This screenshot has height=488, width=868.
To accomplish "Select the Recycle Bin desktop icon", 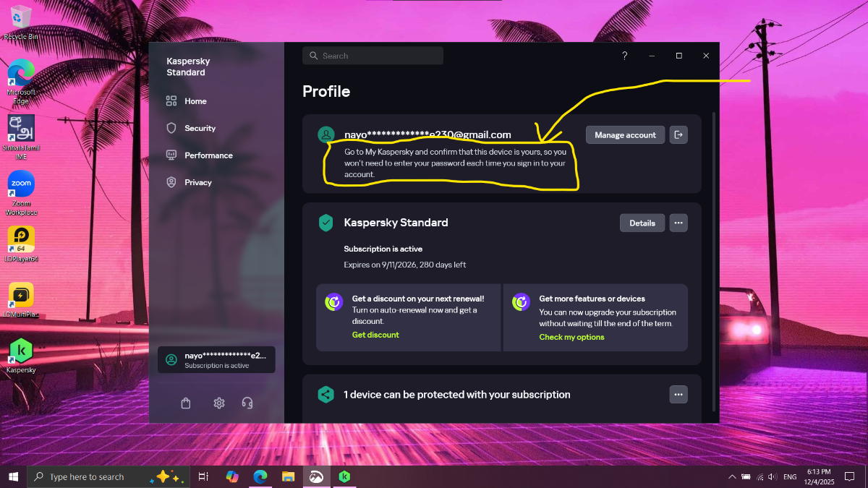I will pos(21,22).
